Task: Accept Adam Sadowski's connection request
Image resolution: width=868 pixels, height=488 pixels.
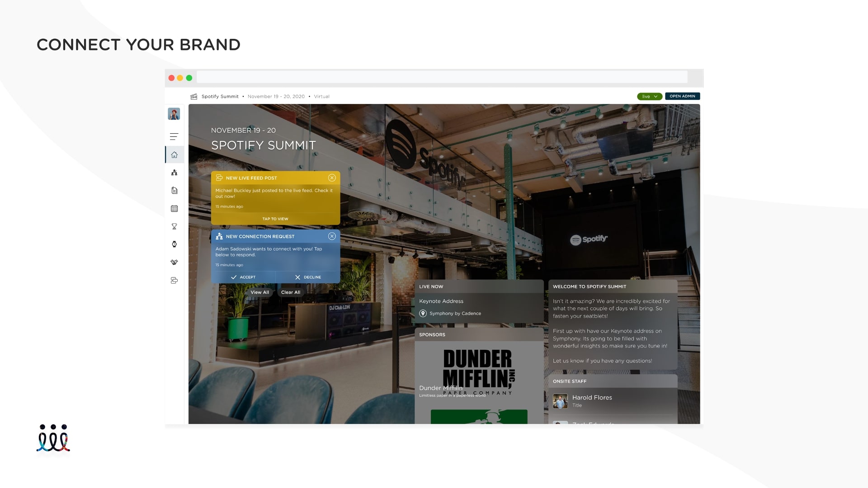Action: (243, 277)
